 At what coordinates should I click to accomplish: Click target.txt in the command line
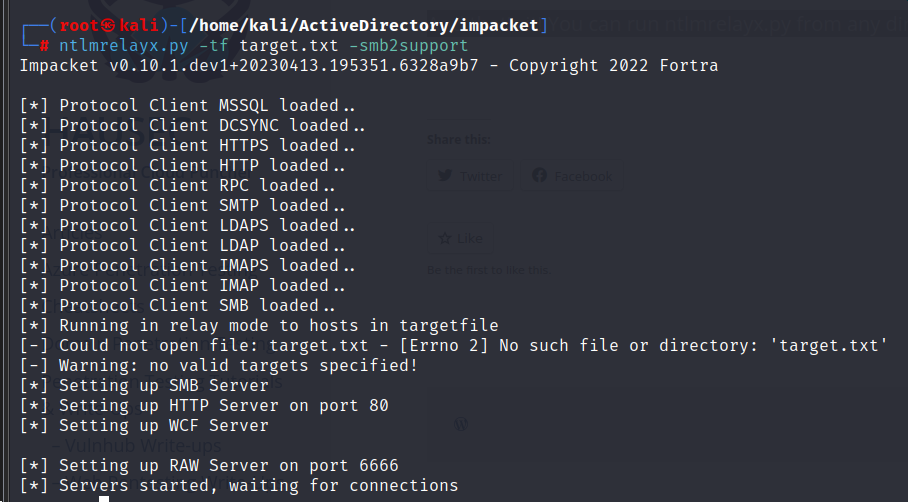(288, 46)
